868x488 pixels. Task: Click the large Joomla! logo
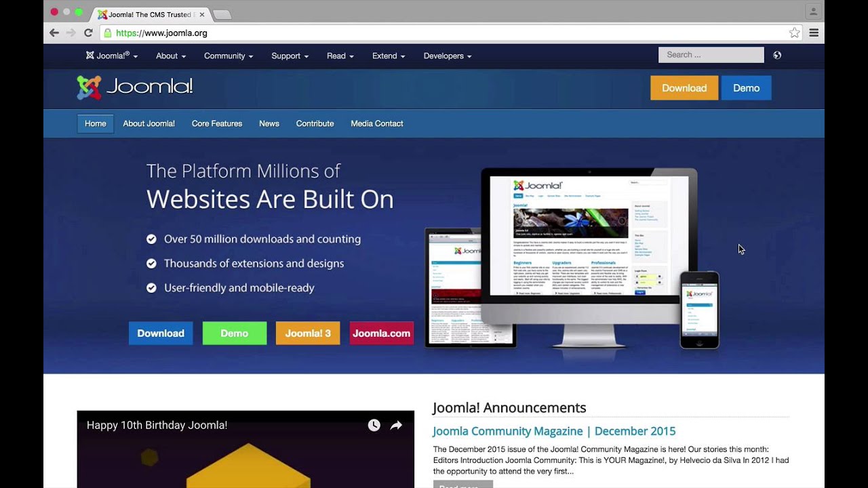point(135,87)
